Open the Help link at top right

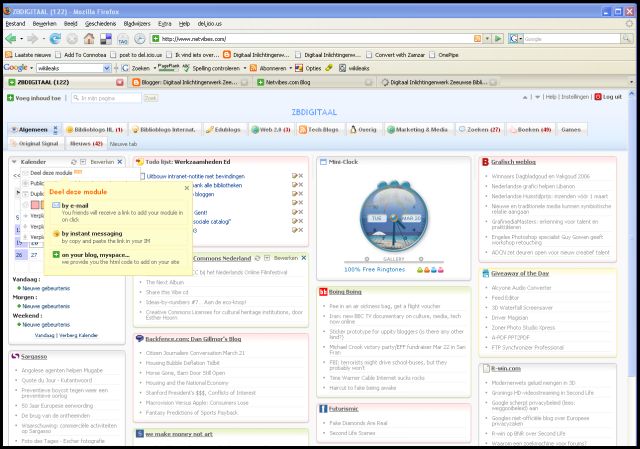(551, 97)
